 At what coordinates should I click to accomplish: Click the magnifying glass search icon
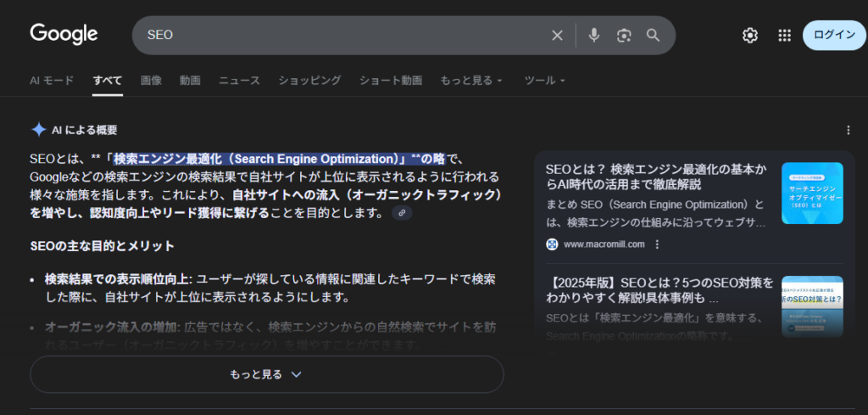(654, 36)
